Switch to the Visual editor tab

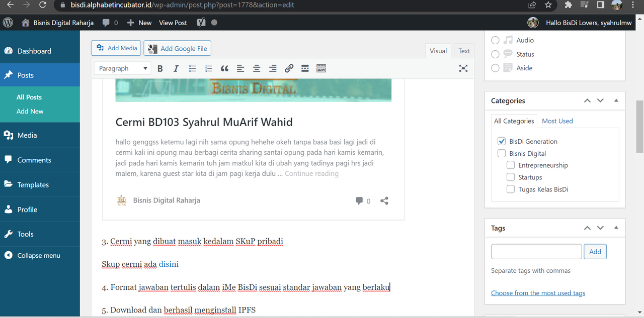click(438, 51)
